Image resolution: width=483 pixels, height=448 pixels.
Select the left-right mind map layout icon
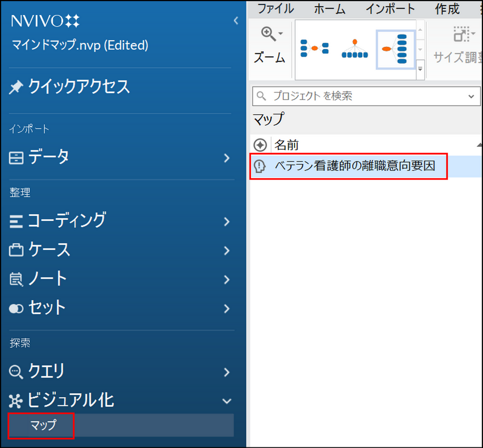[314, 48]
